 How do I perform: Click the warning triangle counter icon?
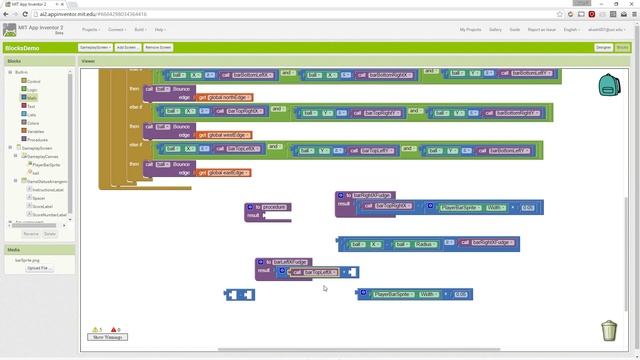click(x=95, y=329)
